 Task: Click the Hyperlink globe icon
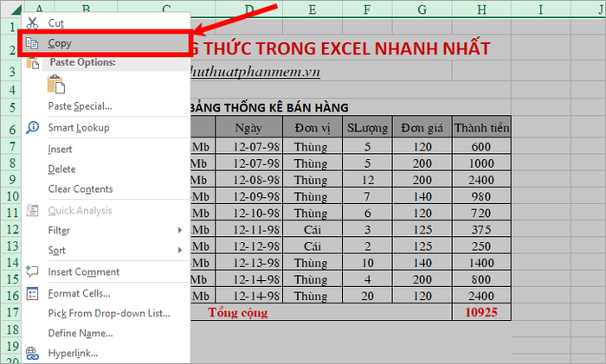coord(32,353)
